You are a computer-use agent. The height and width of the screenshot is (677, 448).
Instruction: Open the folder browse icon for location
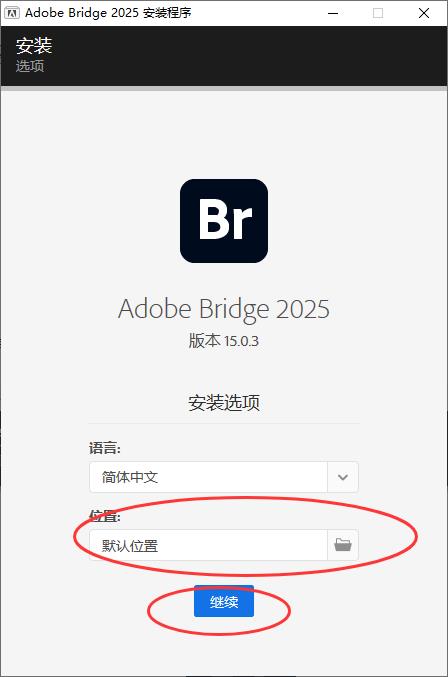[x=343, y=545]
